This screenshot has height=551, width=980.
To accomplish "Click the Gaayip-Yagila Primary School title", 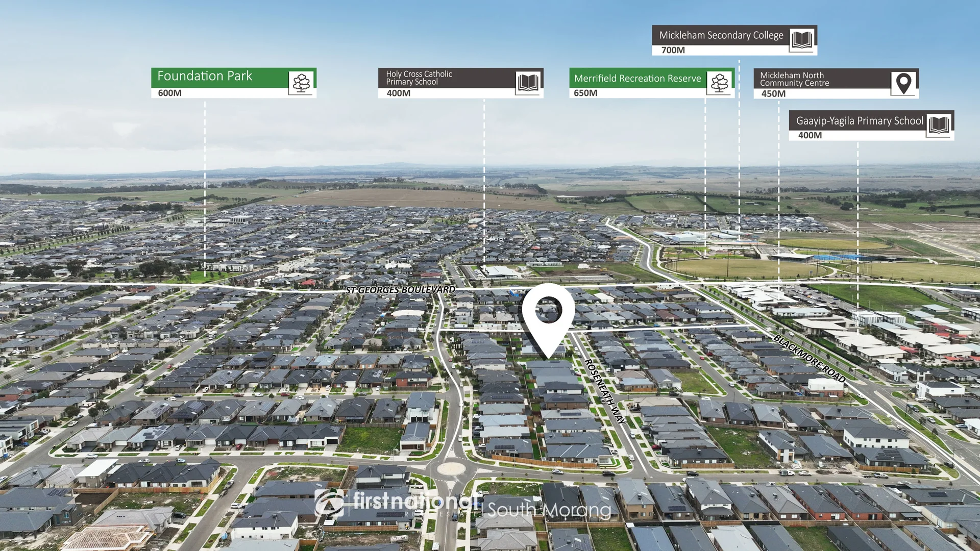I will click(x=860, y=121).
